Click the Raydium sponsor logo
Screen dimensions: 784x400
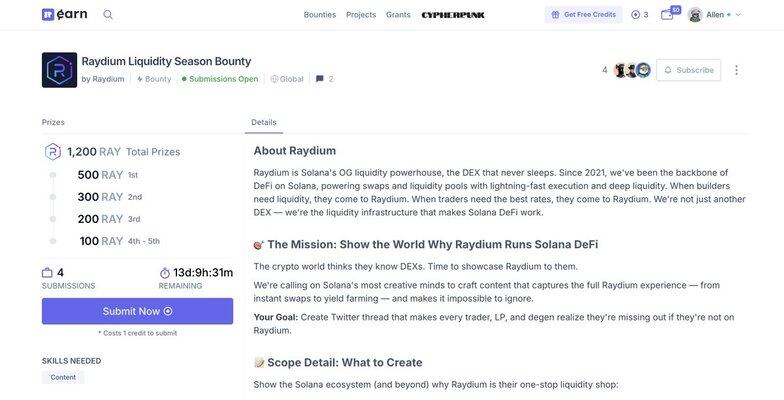(x=59, y=70)
